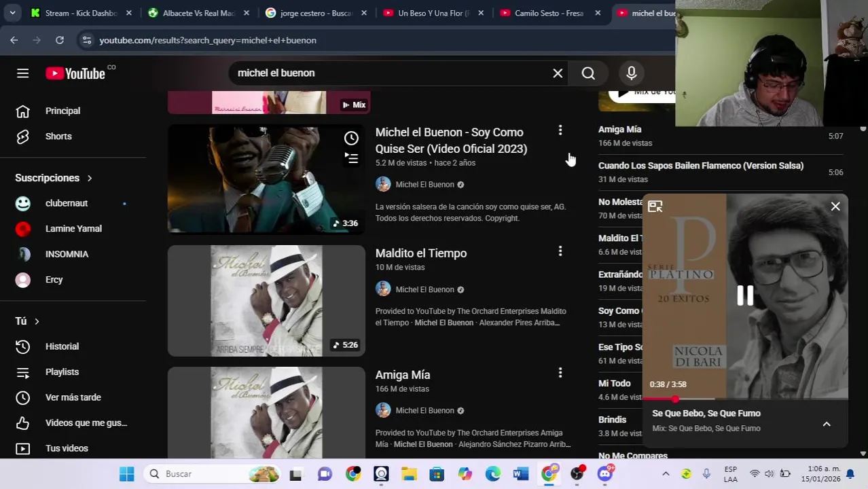Open Ver más tarde in the sidebar
This screenshot has height=489, width=868.
[73, 397]
